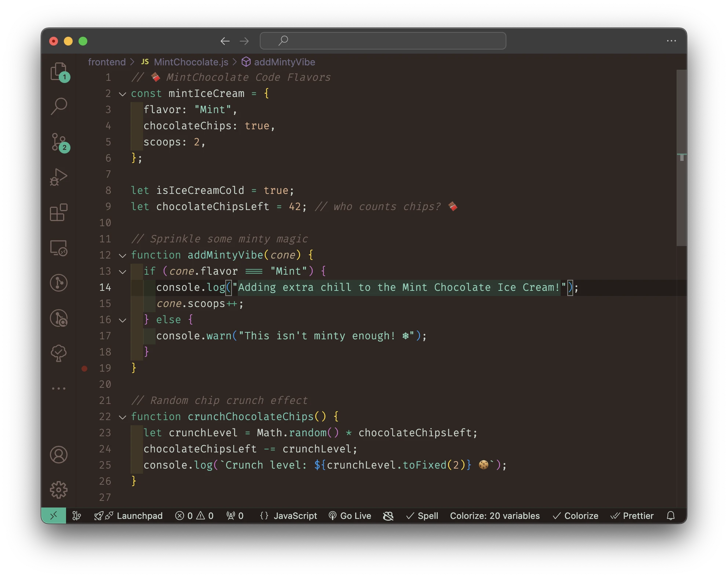Fold the addMintyVibe function at line 12
This screenshot has width=728, height=578.
tap(123, 256)
